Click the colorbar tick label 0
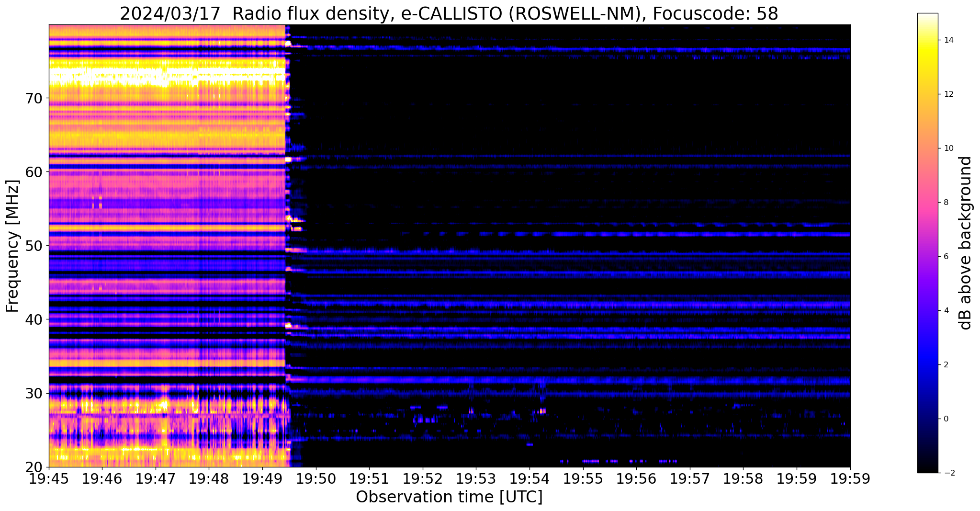This screenshot has height=511, width=980. (945, 419)
